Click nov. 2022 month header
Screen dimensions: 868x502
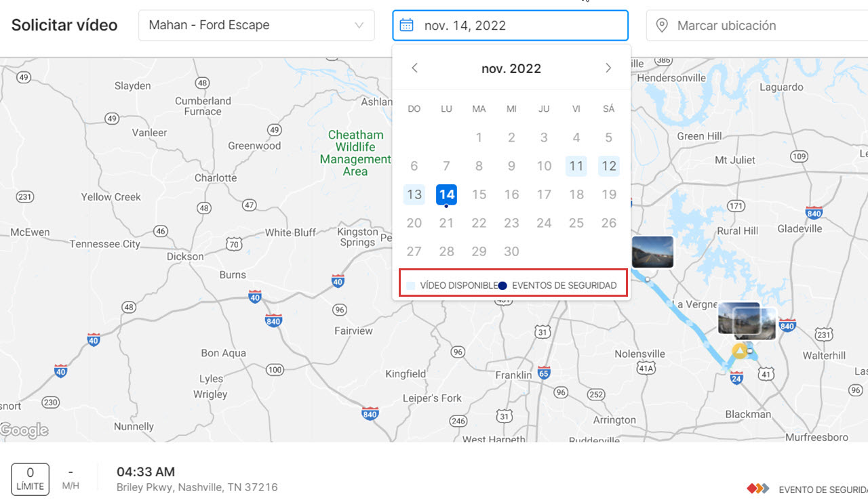click(x=511, y=68)
